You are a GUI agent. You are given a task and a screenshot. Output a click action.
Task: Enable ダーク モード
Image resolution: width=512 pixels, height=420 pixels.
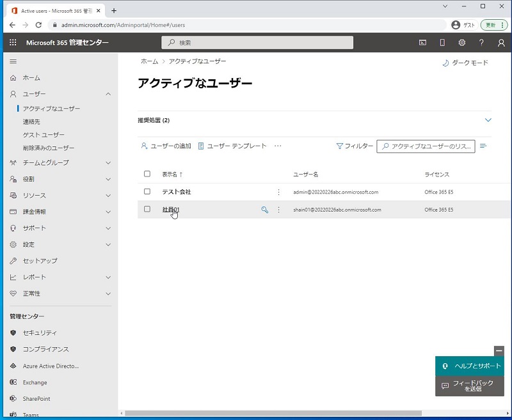click(465, 63)
